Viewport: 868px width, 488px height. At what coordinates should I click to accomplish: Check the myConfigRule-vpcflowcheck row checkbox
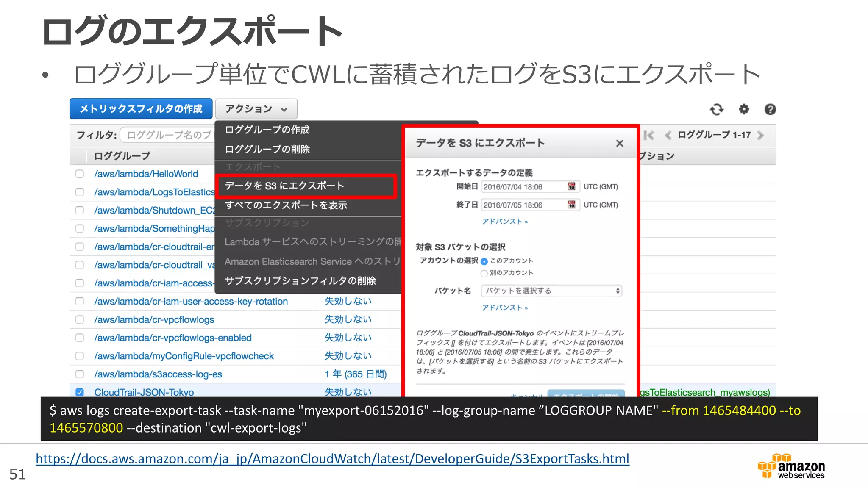pyautogui.click(x=80, y=356)
